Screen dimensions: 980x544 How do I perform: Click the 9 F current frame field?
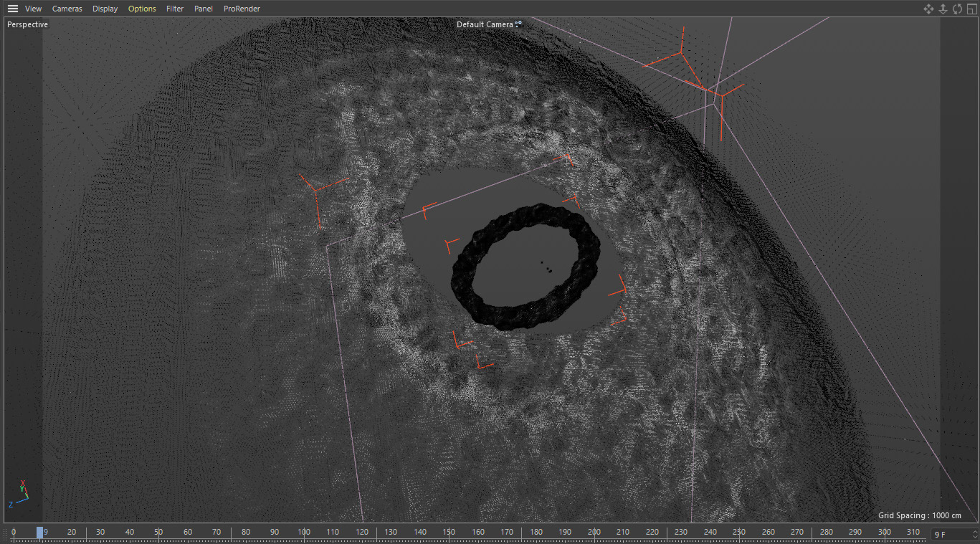point(950,534)
